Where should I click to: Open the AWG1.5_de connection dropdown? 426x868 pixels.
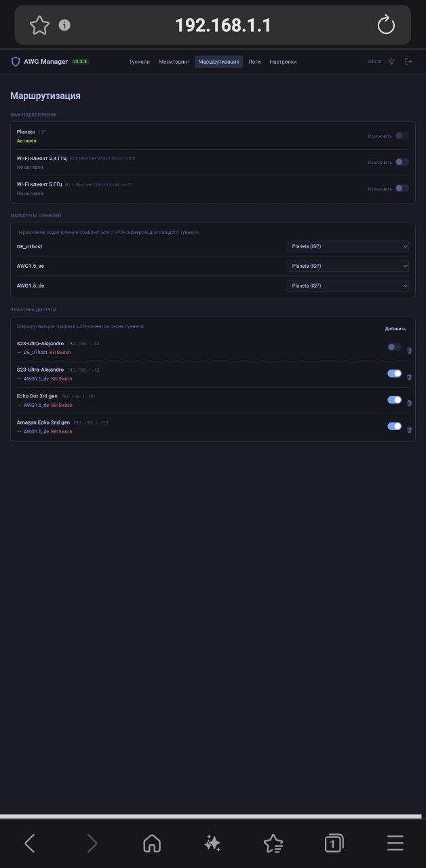(347, 285)
